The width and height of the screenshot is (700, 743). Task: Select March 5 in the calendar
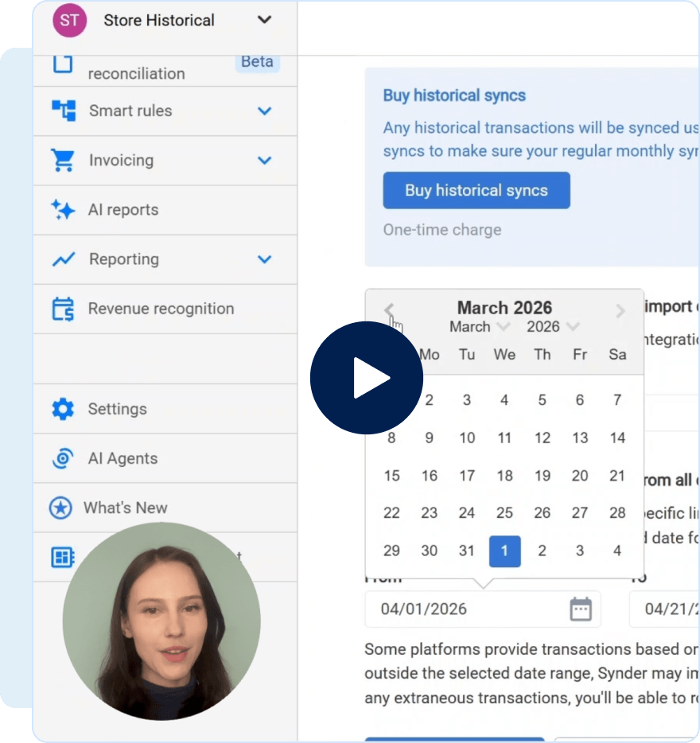542,400
